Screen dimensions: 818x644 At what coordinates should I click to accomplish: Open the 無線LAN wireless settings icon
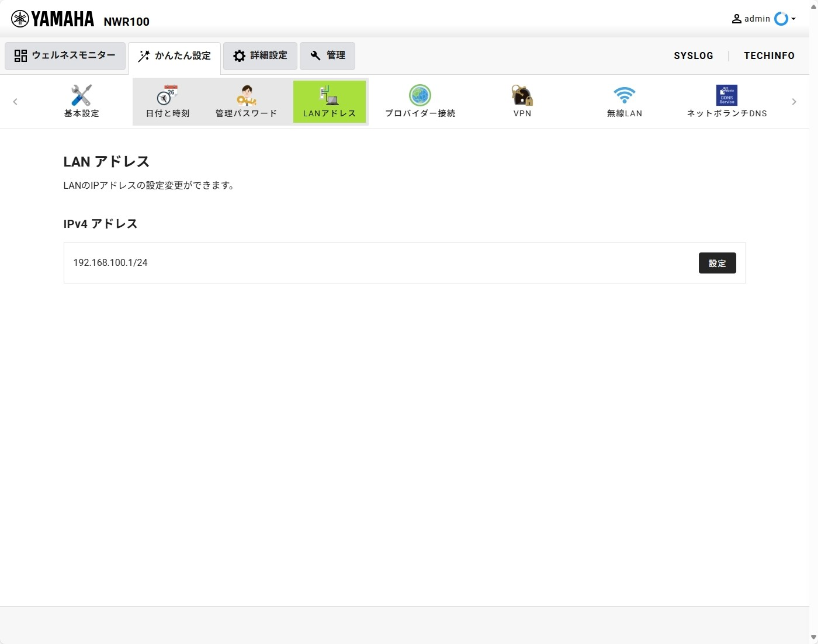(624, 101)
